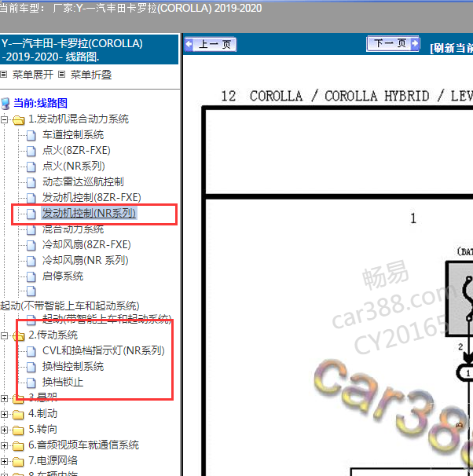The width and height of the screenshot is (473, 476).
Task: Click page icon beside 点火(8ZR-FXE)
Action: (31, 151)
